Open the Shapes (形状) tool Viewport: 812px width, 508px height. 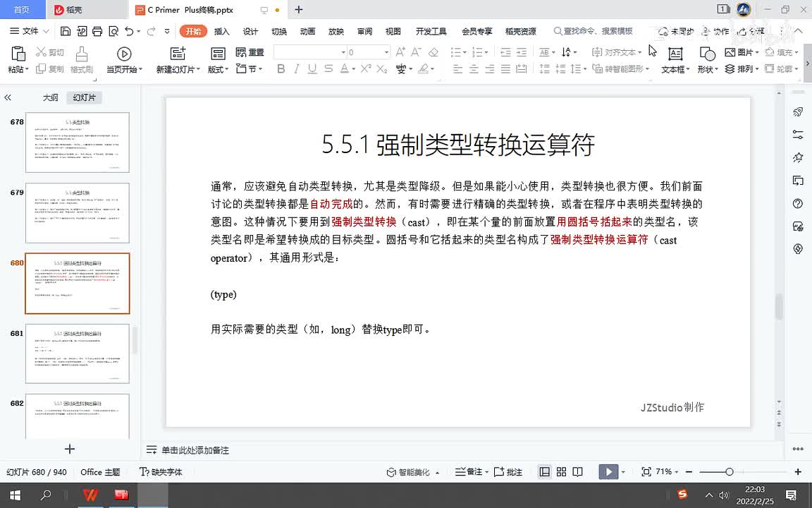(x=708, y=59)
